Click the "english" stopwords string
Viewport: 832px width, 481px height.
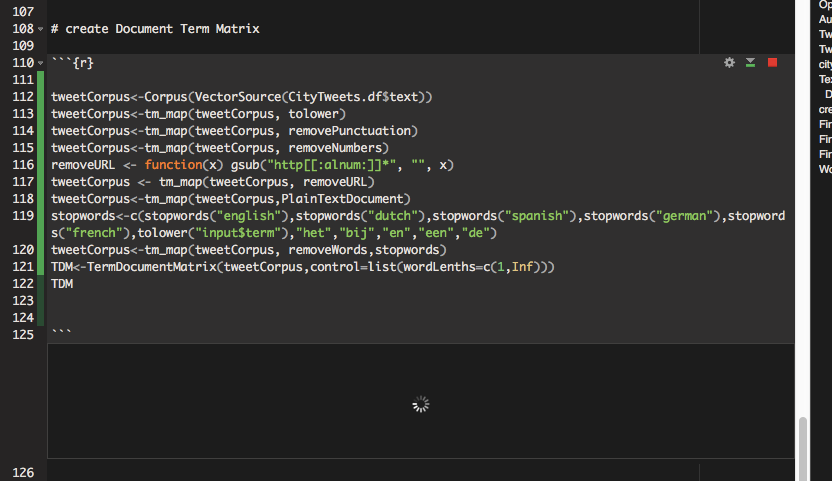(x=249, y=216)
